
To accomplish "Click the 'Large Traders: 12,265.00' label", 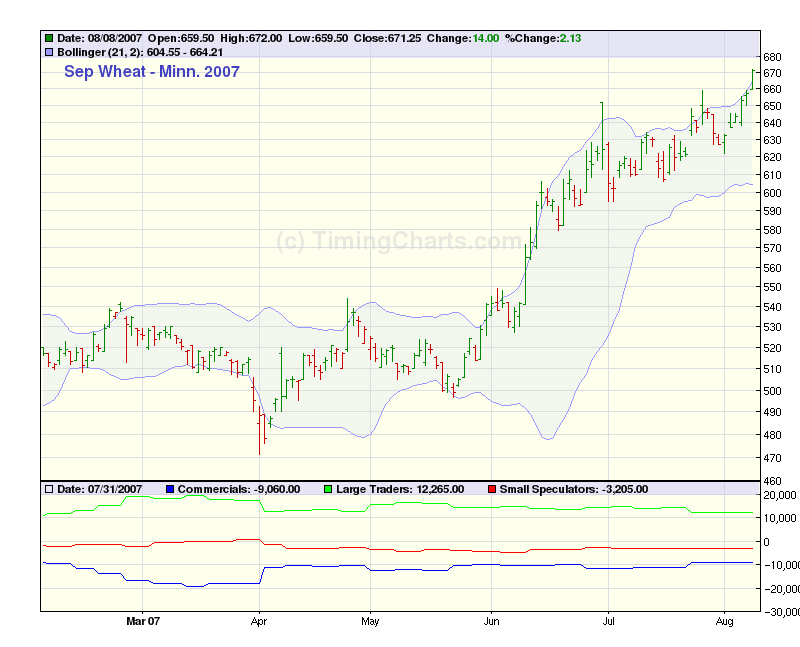I will 400,489.
